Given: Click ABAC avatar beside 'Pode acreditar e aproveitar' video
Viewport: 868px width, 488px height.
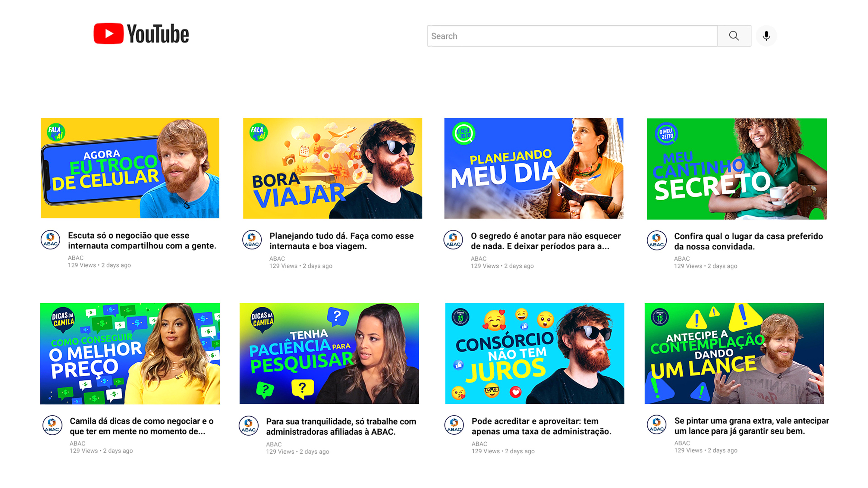Looking at the screenshot, I should (x=454, y=425).
